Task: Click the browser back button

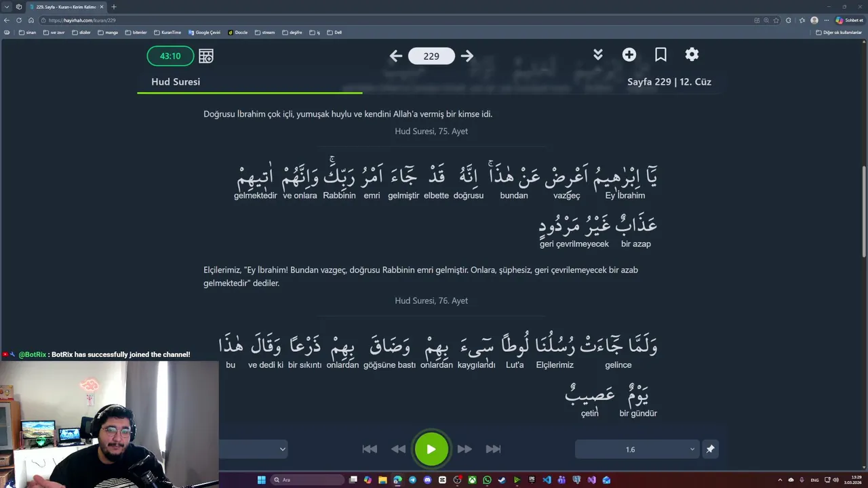Action: pos(7,20)
